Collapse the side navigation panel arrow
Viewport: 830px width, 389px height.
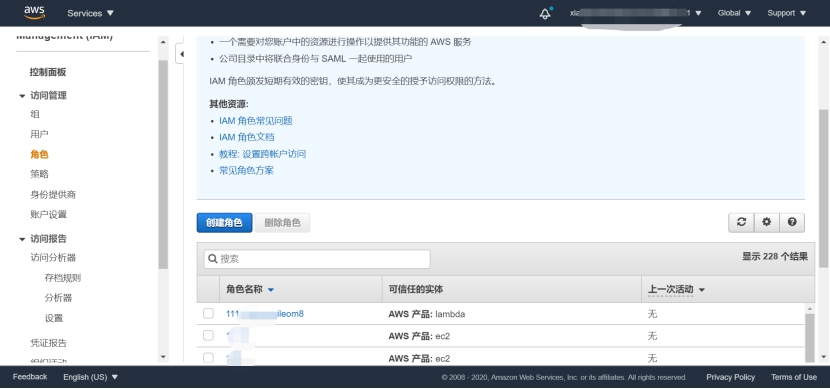[181, 54]
